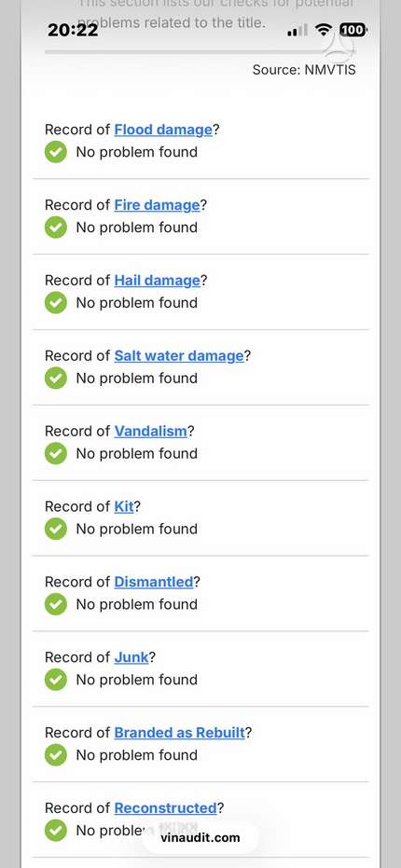Open the Branded as Rebuilt link
The height and width of the screenshot is (868, 401).
click(179, 732)
